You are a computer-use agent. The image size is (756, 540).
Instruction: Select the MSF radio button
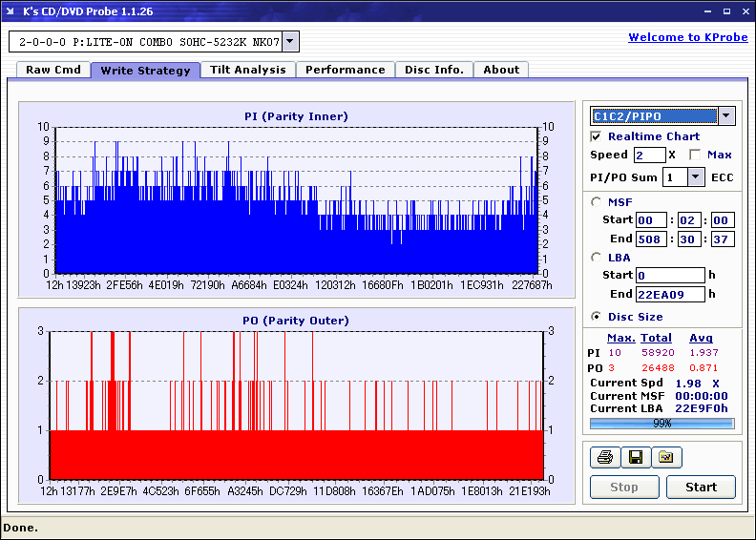(x=597, y=201)
